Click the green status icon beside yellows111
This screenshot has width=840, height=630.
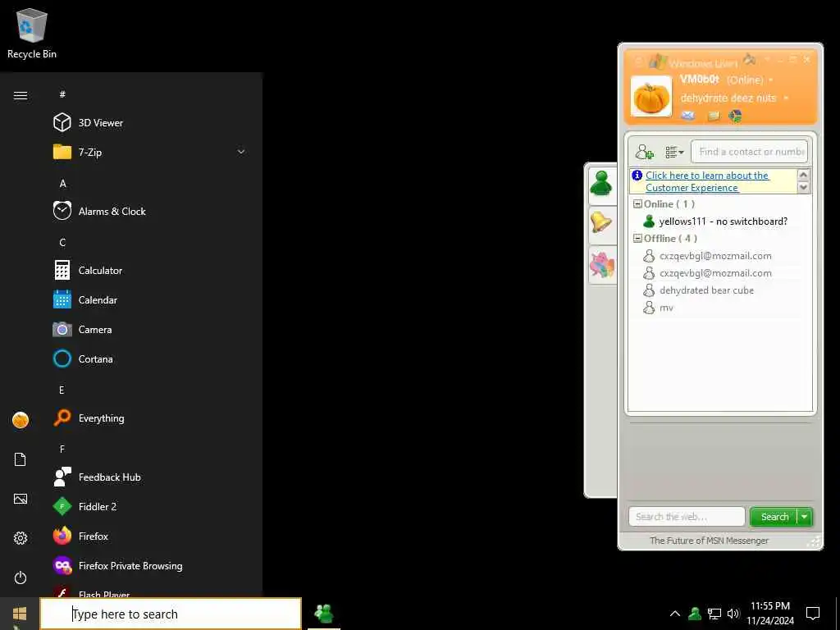(649, 221)
